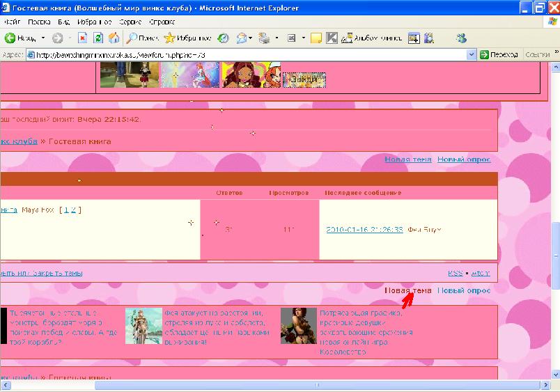Open the Поиск search magnifier
Screen dimensions: 560x392
point(132,38)
